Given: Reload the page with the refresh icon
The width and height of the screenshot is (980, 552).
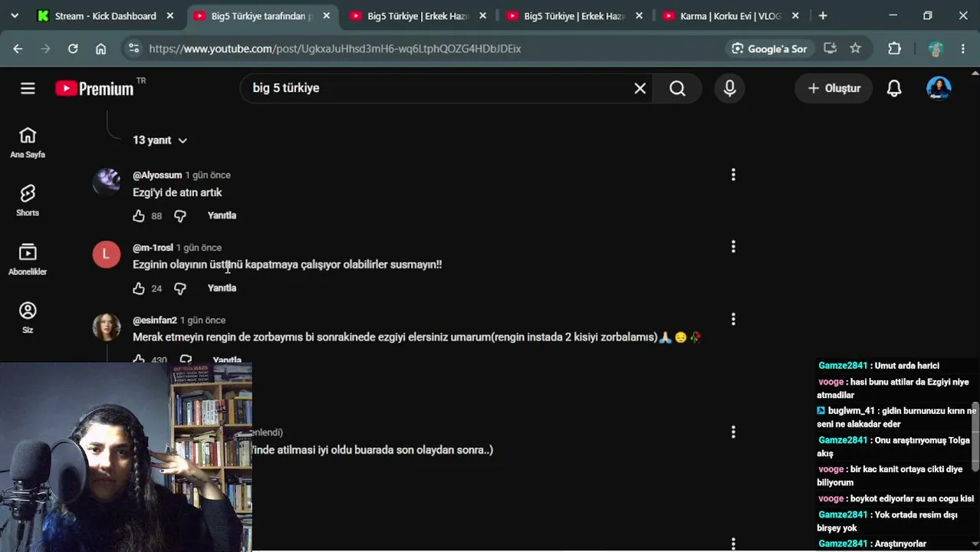Looking at the screenshot, I should tap(73, 48).
